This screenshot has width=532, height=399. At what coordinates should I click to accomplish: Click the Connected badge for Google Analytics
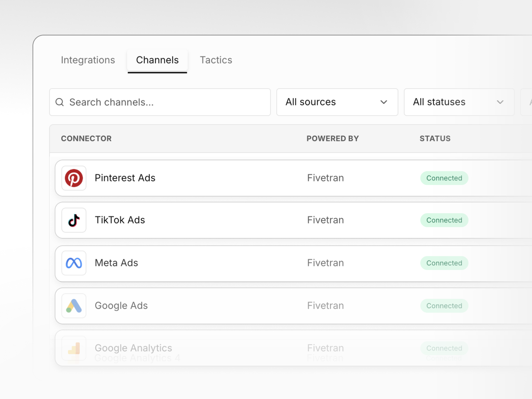pos(444,348)
